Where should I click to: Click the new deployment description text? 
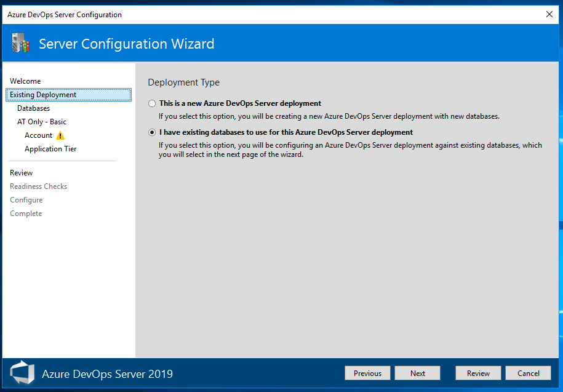pyautogui.click(x=329, y=116)
